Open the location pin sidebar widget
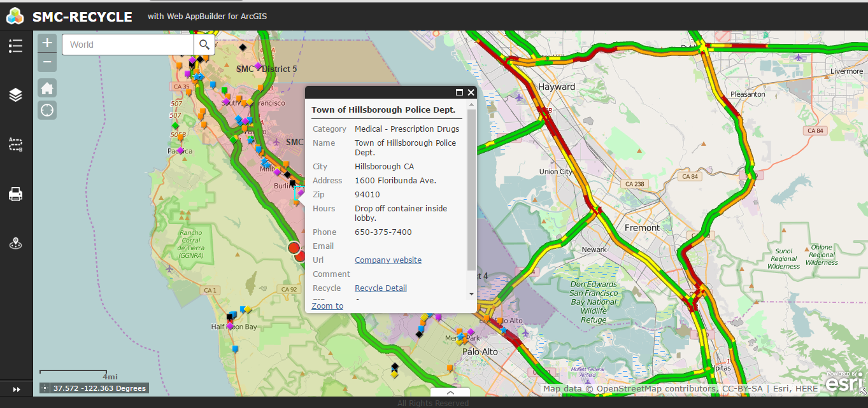The image size is (868, 408). point(16,244)
